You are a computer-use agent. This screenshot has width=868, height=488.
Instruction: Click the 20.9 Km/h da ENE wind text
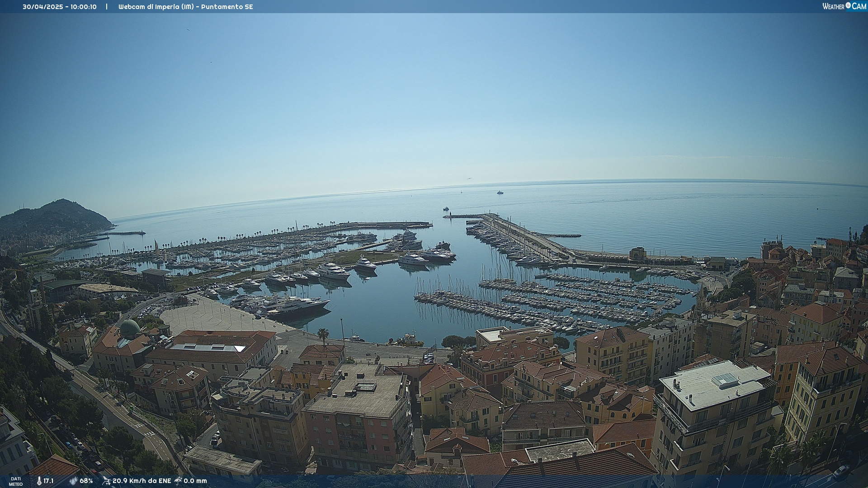142,481
